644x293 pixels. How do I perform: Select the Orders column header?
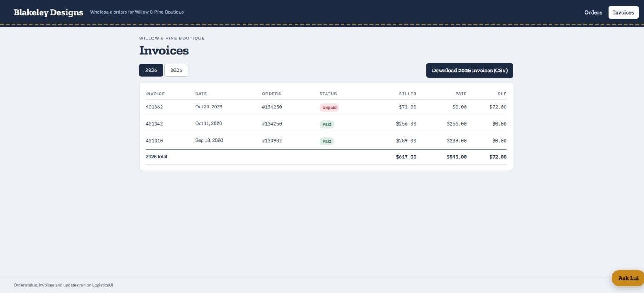tap(271, 94)
